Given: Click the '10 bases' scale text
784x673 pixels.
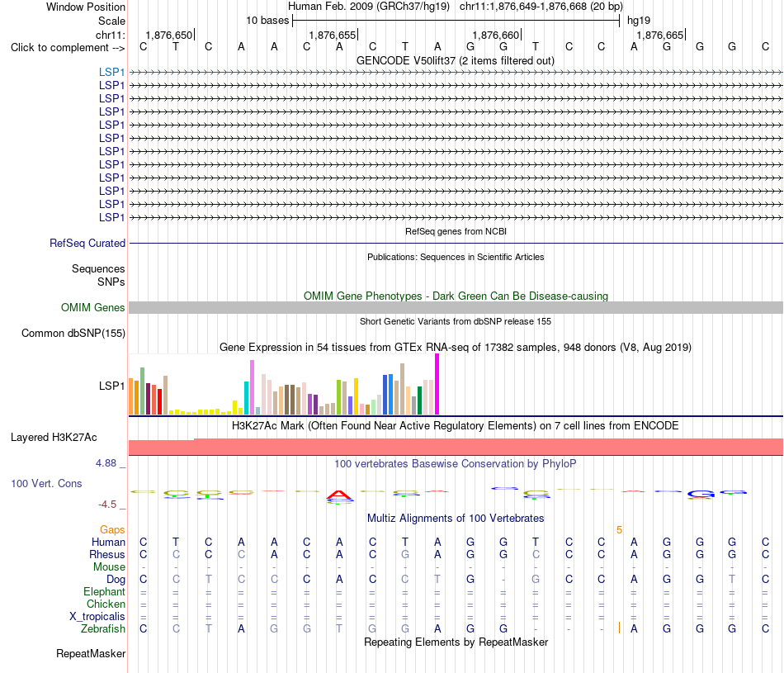Looking at the screenshot, I should [267, 21].
